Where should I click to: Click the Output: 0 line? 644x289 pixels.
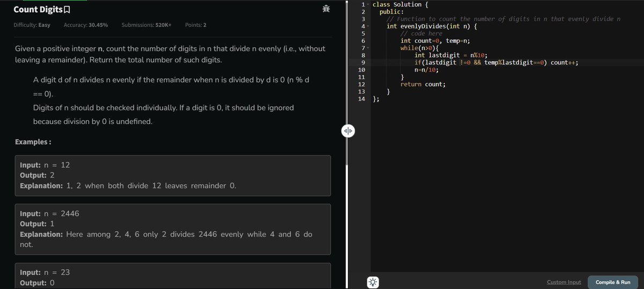[x=37, y=283]
